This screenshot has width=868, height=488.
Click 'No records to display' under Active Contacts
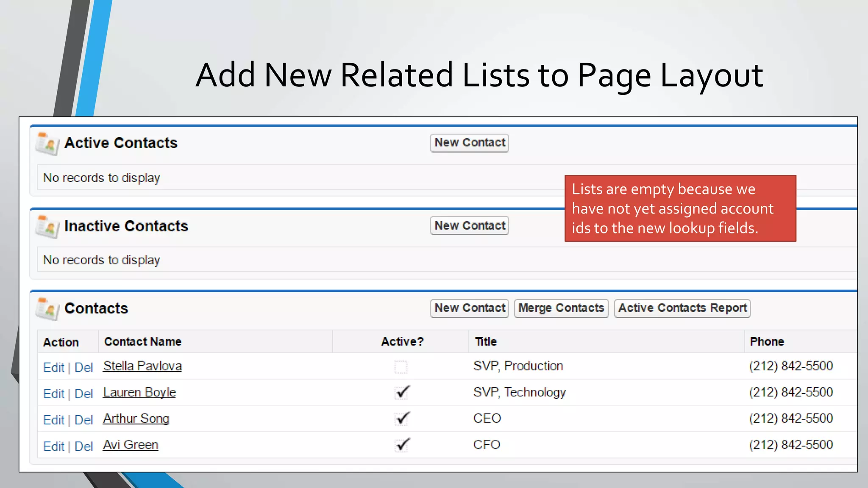pyautogui.click(x=102, y=178)
